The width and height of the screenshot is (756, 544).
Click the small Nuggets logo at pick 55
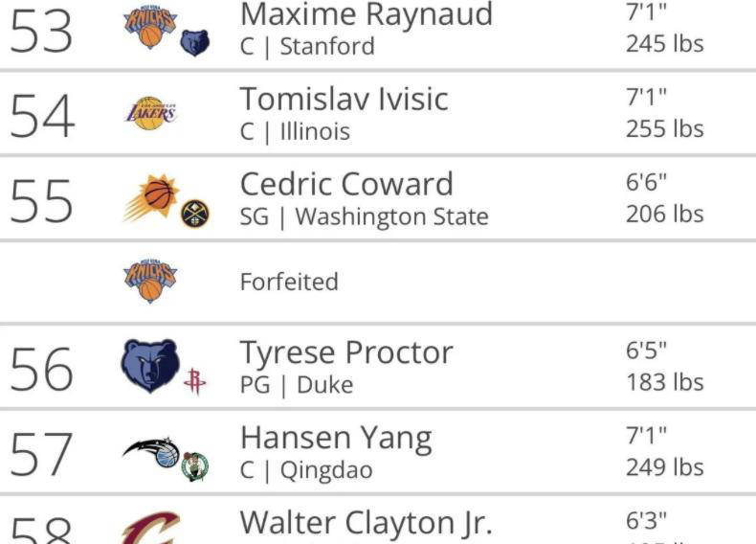click(x=195, y=213)
